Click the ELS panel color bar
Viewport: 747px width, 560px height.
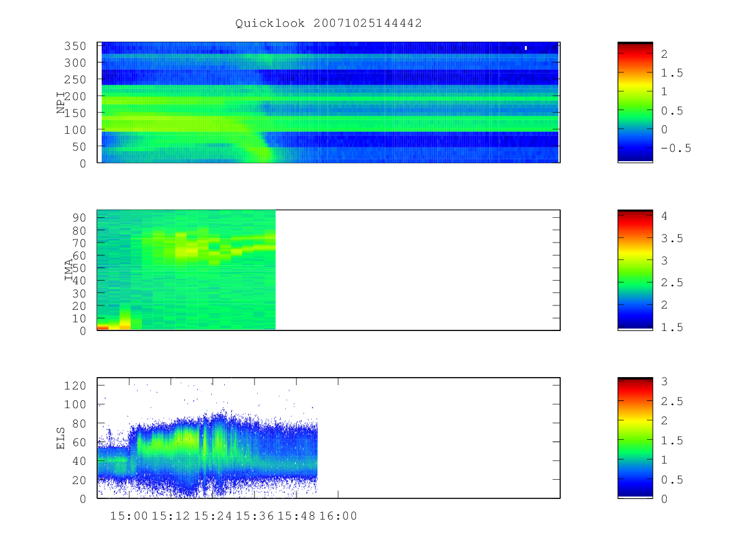[635, 437]
